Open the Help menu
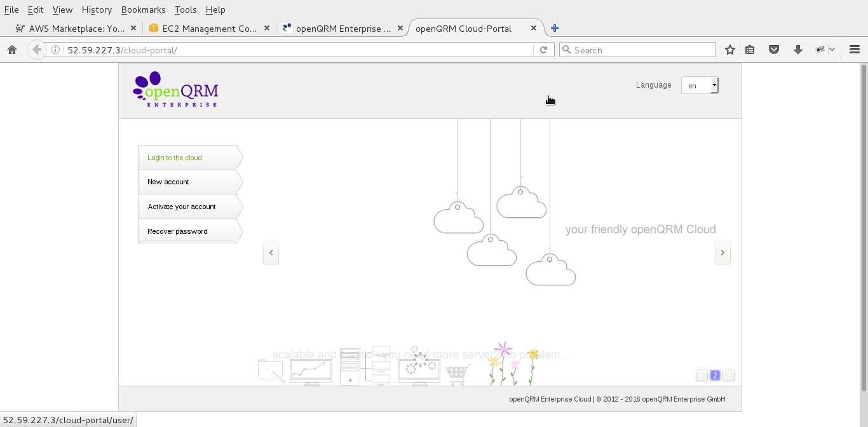This screenshot has width=868, height=427. 215,10
